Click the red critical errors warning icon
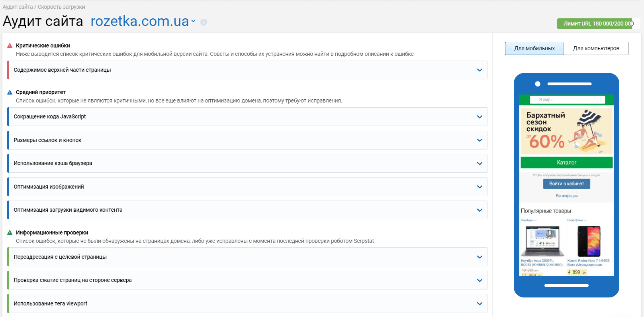The width and height of the screenshot is (644, 317). 10,45
